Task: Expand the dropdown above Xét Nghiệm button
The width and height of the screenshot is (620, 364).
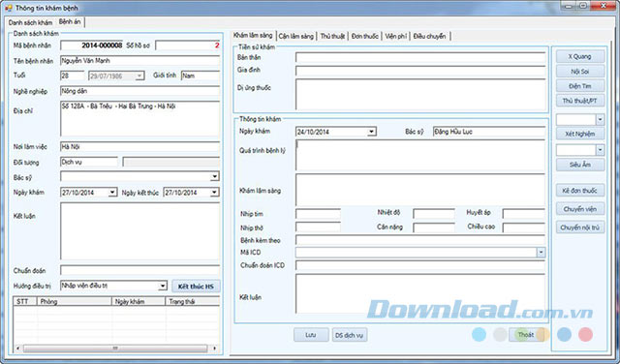Action: click(x=600, y=119)
